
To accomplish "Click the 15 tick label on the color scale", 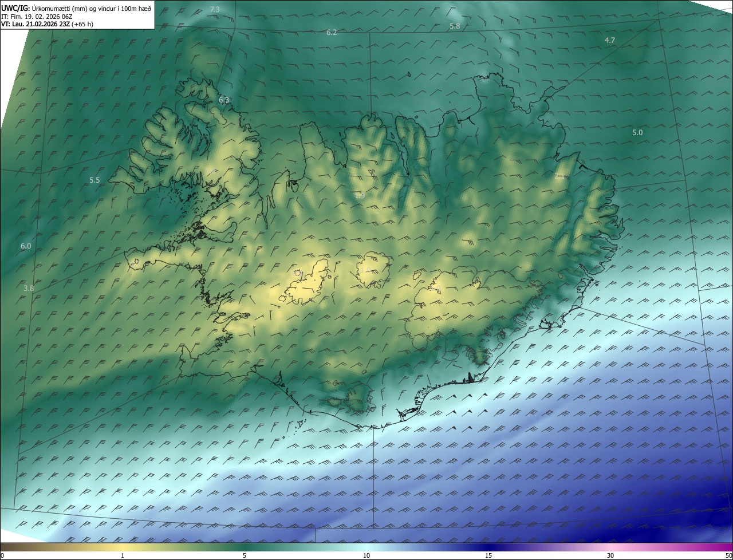I will coord(488,555).
